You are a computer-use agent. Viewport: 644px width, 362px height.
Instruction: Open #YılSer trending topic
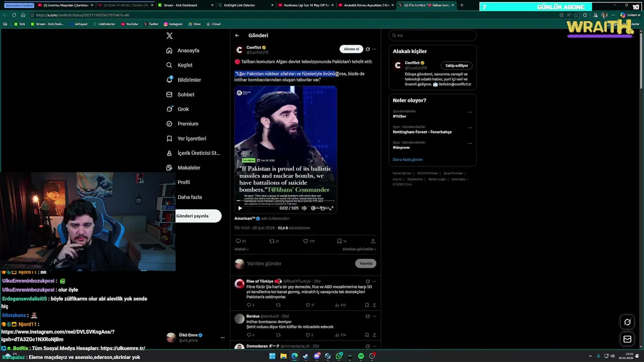tap(399, 116)
